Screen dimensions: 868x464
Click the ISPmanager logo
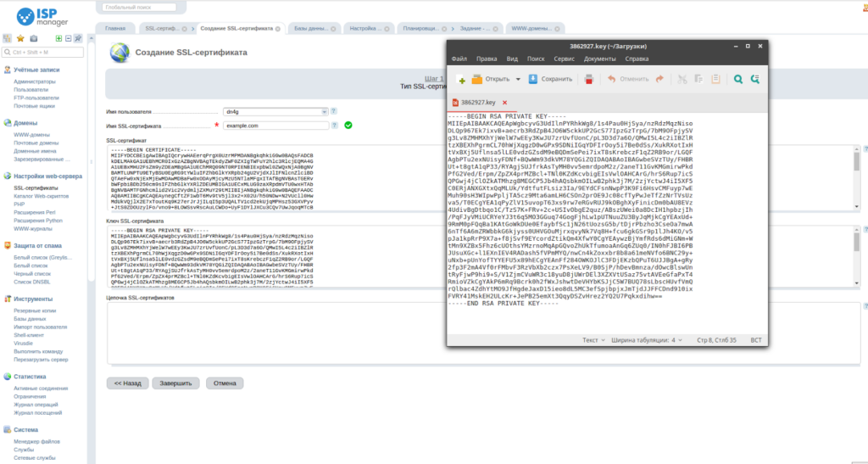[x=42, y=17]
